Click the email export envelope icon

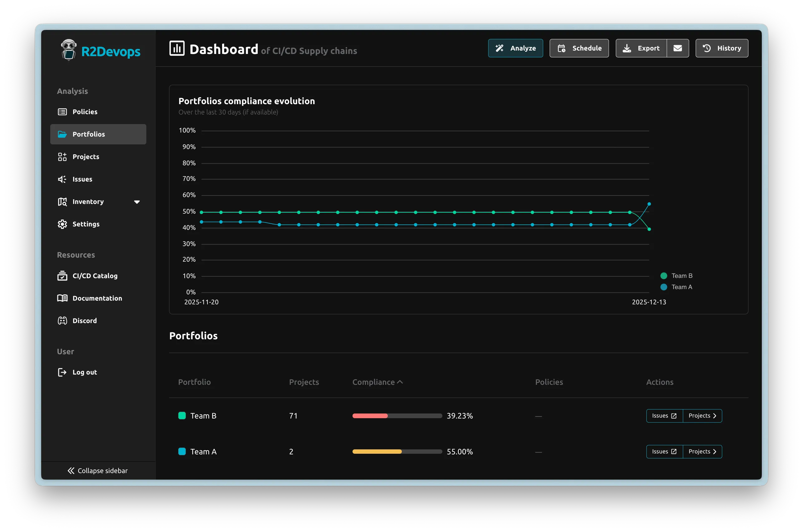(678, 48)
